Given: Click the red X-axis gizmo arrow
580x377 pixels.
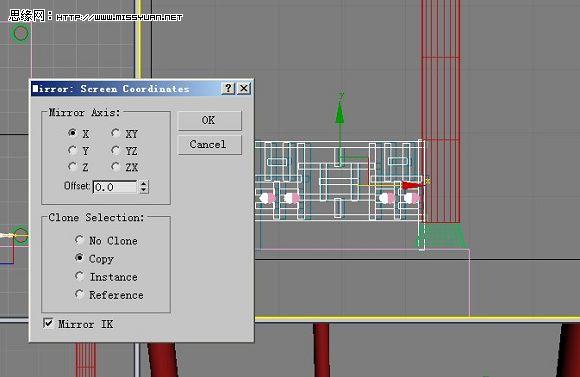Looking at the screenshot, I should [x=414, y=185].
